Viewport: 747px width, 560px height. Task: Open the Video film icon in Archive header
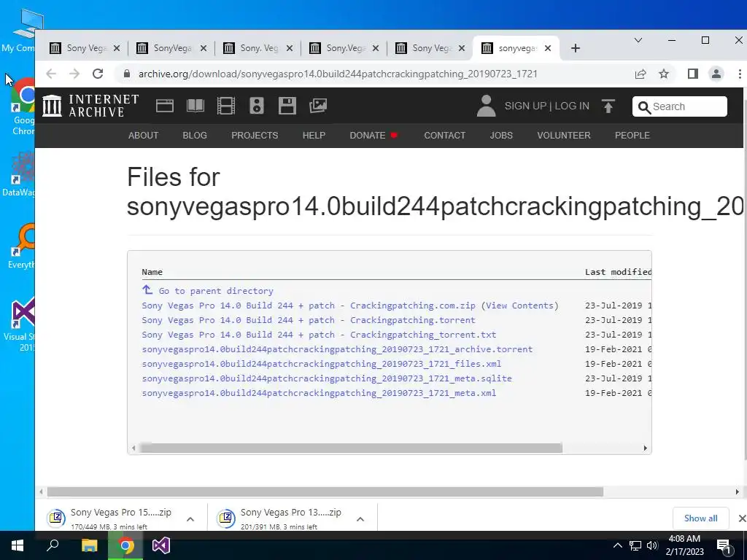pyautogui.click(x=226, y=105)
